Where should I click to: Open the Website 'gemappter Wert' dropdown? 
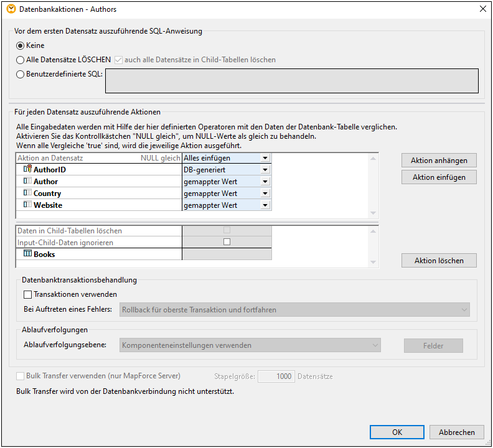265,205
